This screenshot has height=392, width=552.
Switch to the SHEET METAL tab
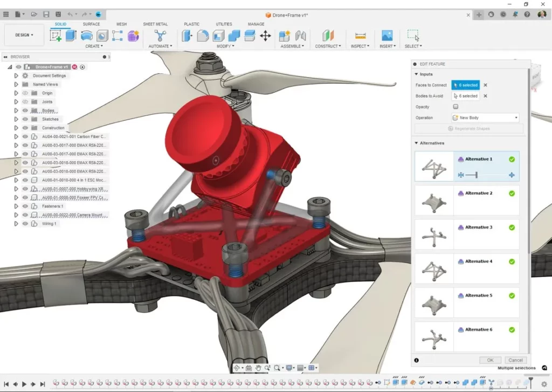click(155, 24)
